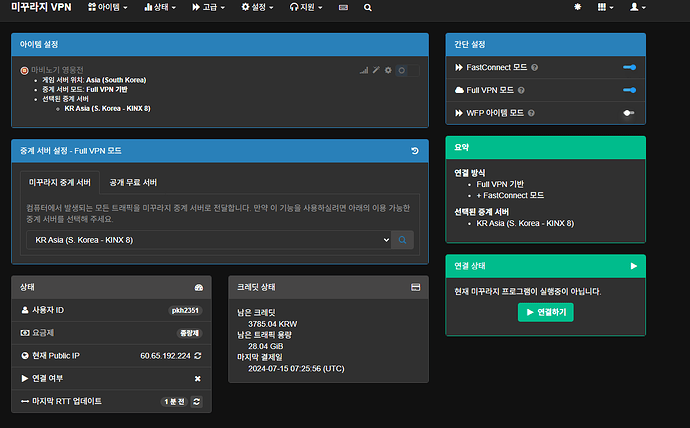Click the globe icon beside 현재 Public IP

pyautogui.click(x=25, y=355)
